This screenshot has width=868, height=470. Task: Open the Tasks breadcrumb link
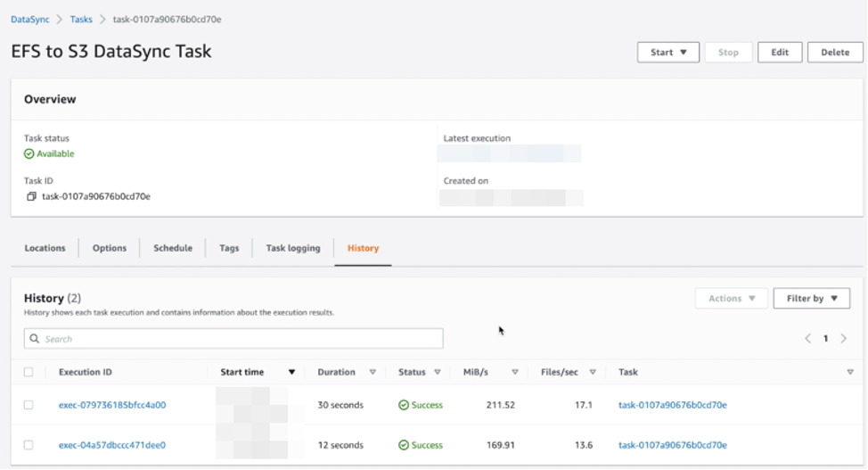[x=81, y=20]
